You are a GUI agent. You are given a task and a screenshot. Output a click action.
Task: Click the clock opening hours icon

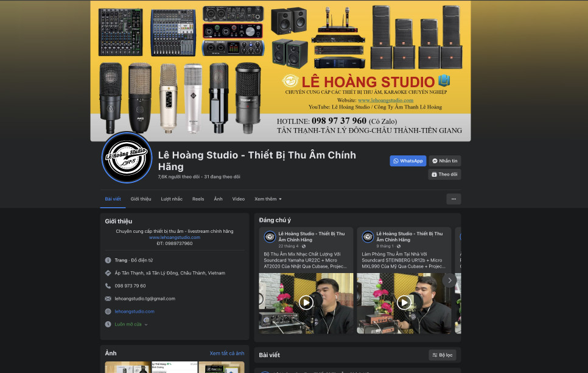108,324
